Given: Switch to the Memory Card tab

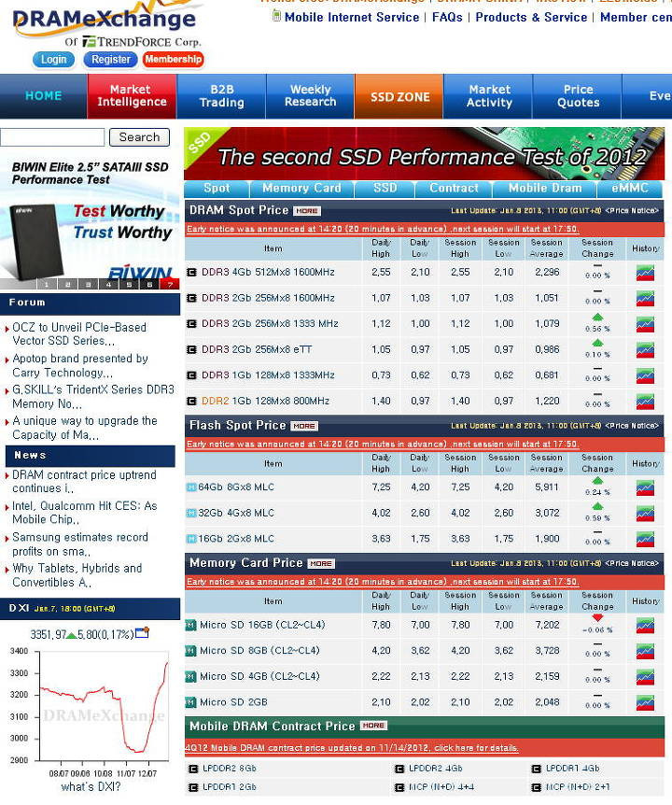Looking at the screenshot, I should (301, 189).
